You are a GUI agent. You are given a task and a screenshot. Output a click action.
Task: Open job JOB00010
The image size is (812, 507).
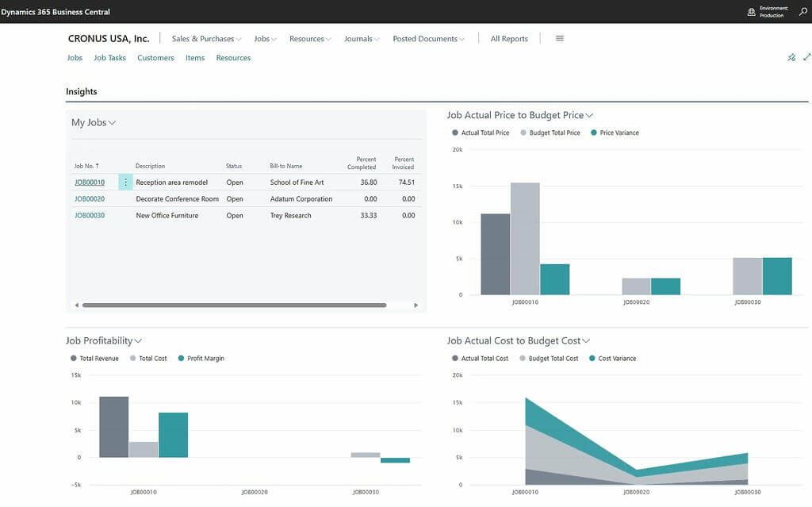[90, 182]
